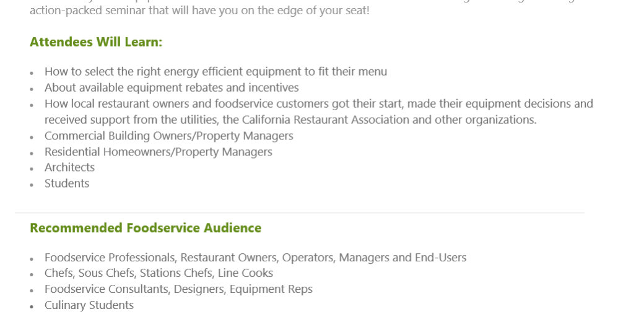Click the "Students" list item under Architects
Image resolution: width=644 pixels, height=322 pixels.
pos(67,184)
